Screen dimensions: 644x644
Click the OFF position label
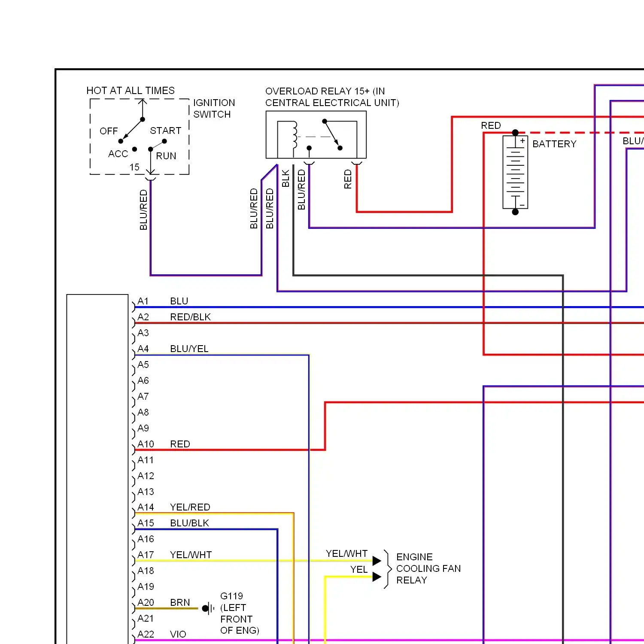tap(109, 131)
